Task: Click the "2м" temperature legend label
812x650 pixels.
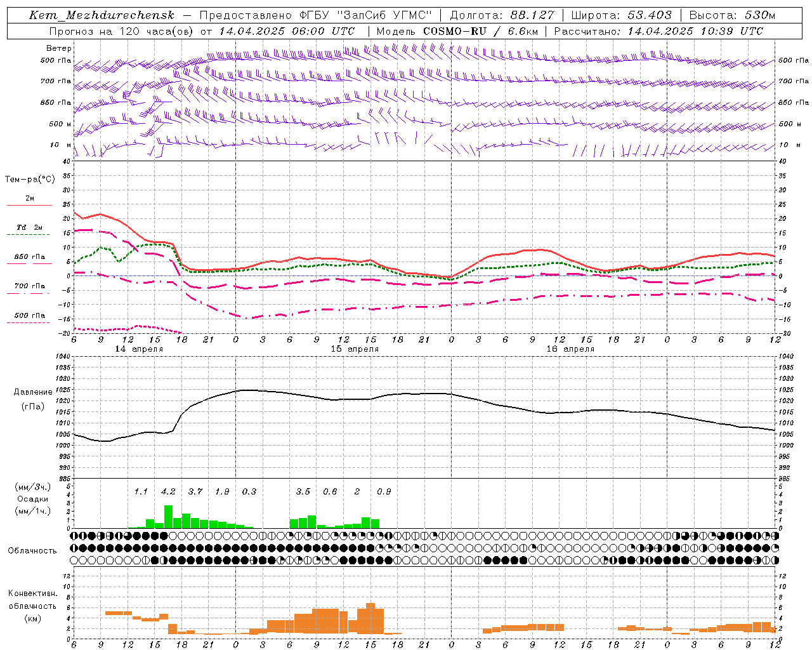Action: (x=30, y=198)
